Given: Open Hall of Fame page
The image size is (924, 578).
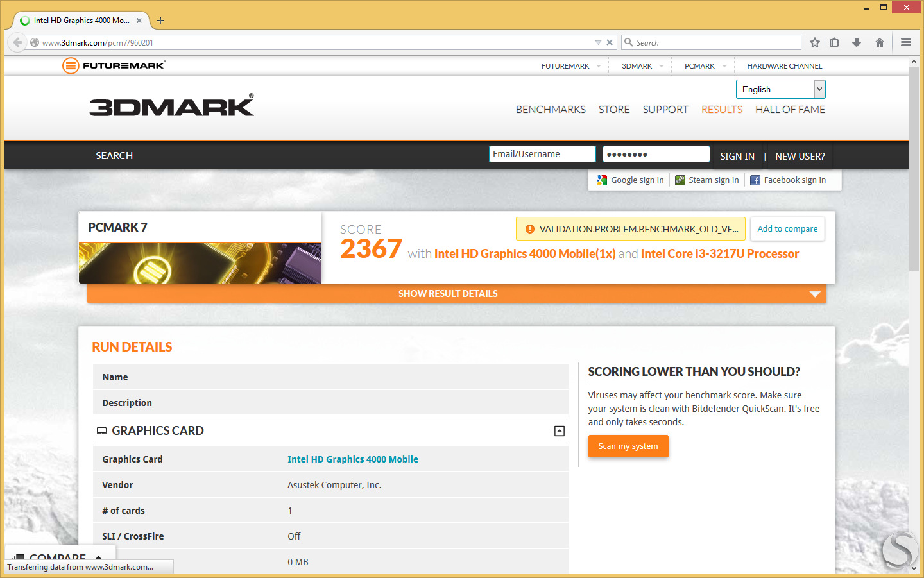Looking at the screenshot, I should pyautogui.click(x=790, y=110).
